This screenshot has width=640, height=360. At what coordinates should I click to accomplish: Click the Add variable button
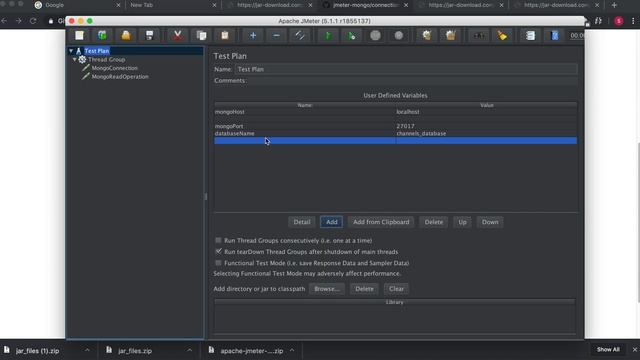[331, 222]
